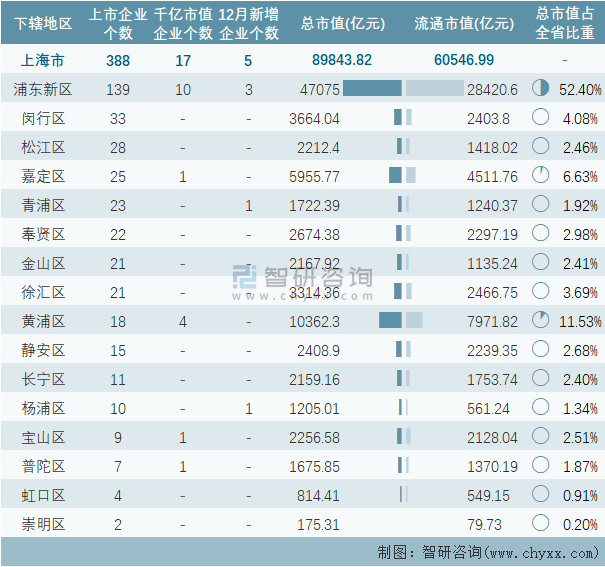Click the pie icon in the 嘉定区 row
Screen dimensions: 605x567
point(541,176)
